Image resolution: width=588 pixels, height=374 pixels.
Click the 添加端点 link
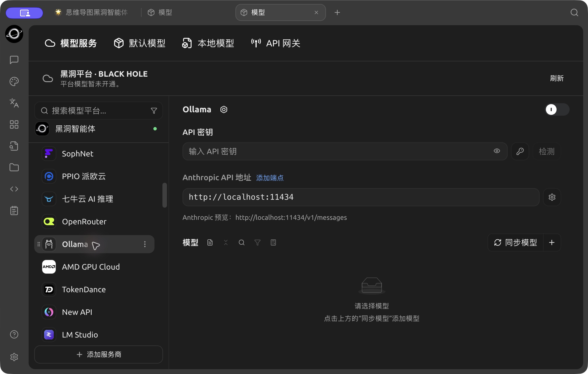pos(270,178)
